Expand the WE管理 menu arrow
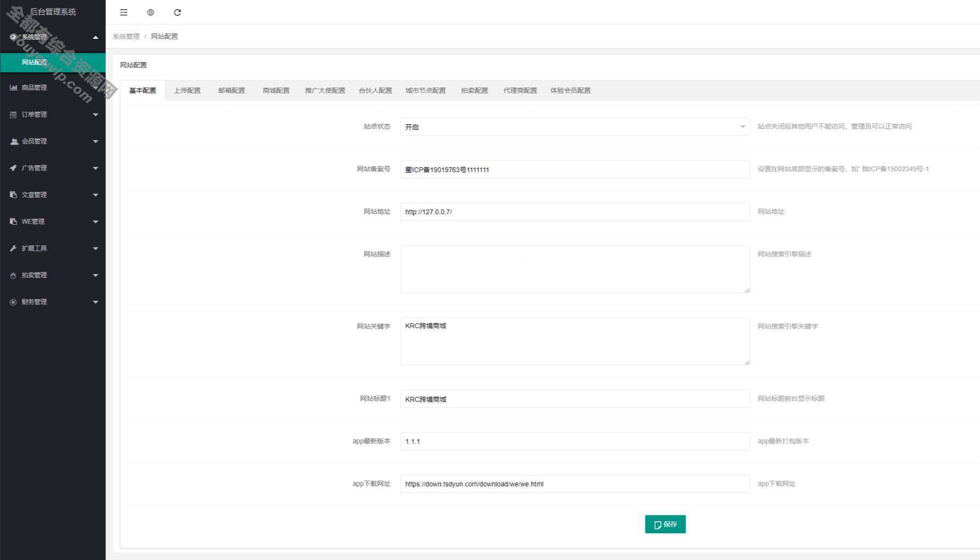 tap(96, 222)
